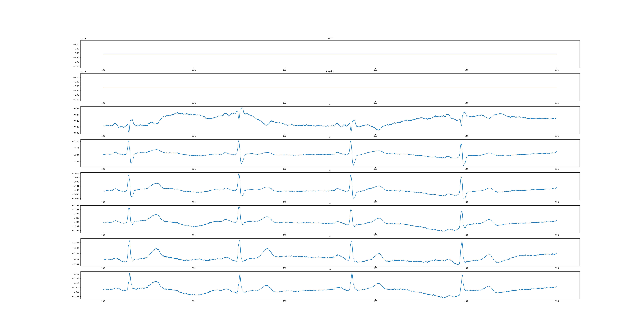
Task: Click the −0.826 y-axis label on V1
Action: (x=75, y=109)
